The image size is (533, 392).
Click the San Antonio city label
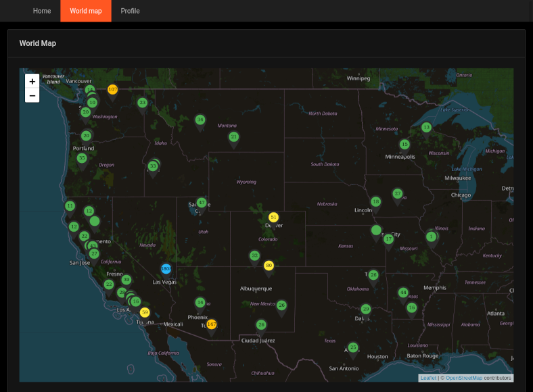tap(344, 368)
